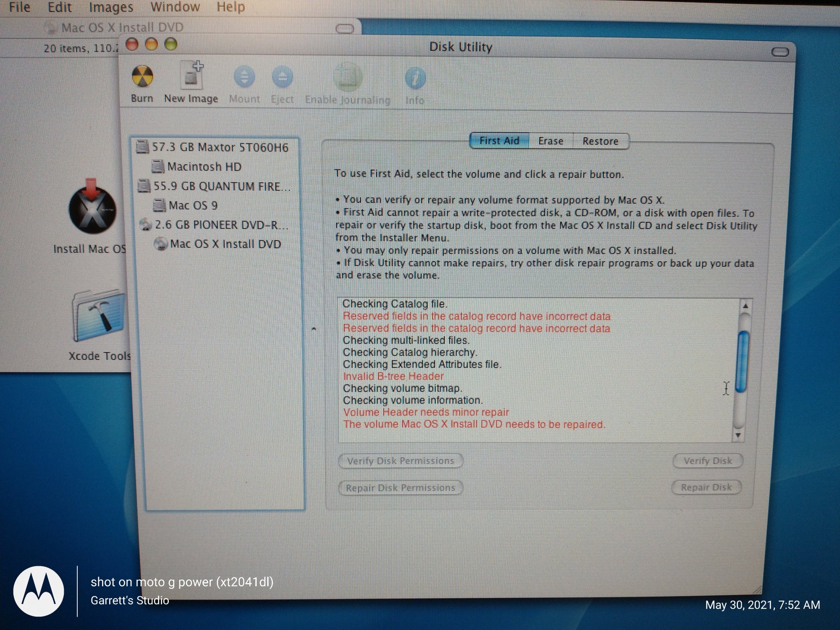Click the Repair Disk button

click(706, 487)
